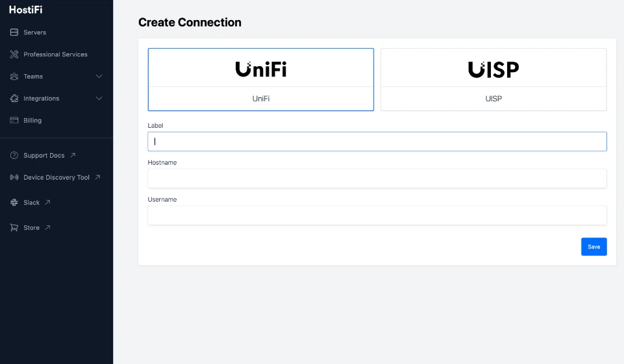Click the UISP logo image
Viewport: 624px width, 364px height.
tap(493, 69)
